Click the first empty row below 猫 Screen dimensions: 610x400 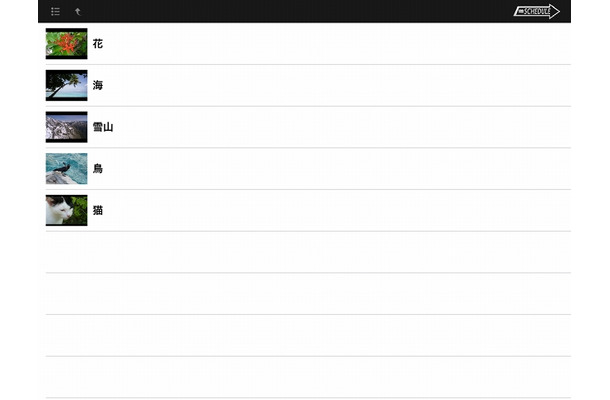click(x=308, y=252)
